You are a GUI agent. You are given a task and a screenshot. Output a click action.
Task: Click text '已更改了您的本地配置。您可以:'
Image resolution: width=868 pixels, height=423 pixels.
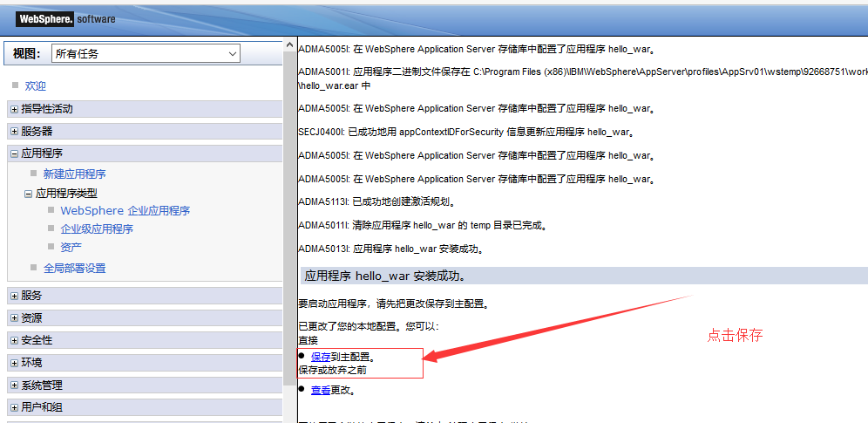368,327
